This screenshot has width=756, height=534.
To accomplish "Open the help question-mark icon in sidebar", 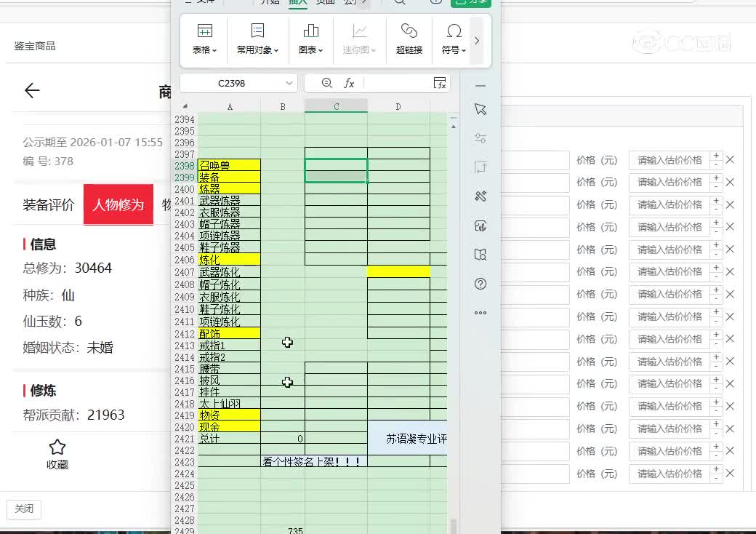I will tap(480, 284).
